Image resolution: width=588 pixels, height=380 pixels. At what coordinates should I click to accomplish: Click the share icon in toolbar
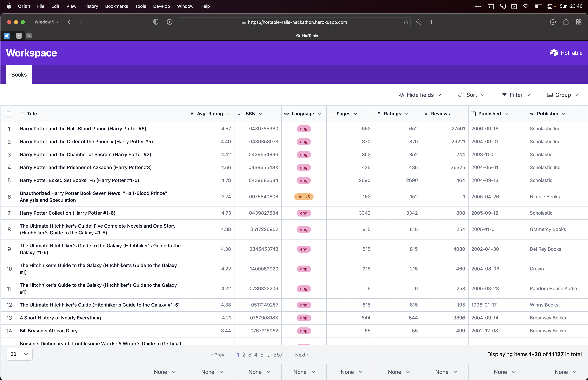[566, 22]
